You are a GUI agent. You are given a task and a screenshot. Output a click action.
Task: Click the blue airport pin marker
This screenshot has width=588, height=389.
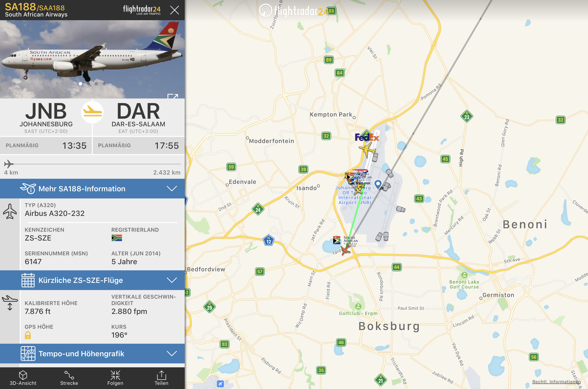(378, 184)
